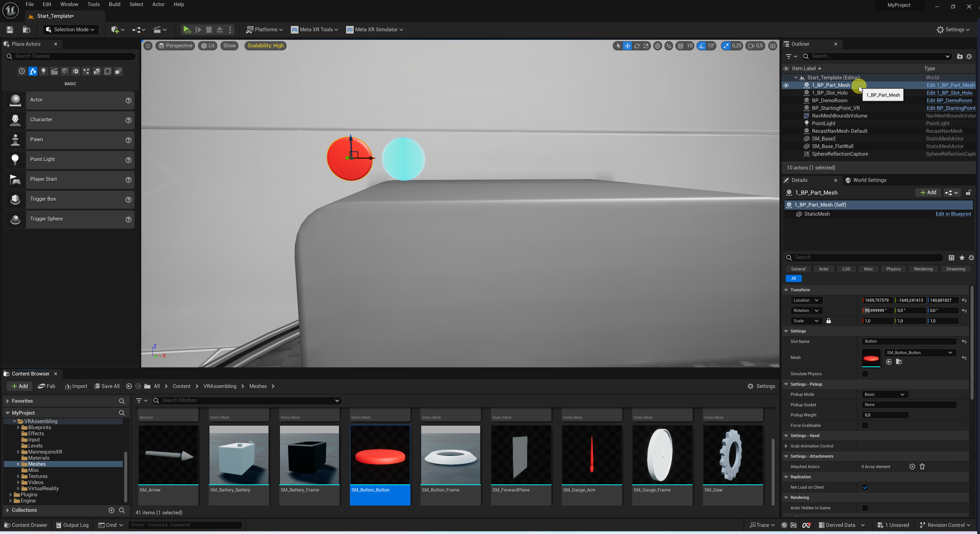Open the Build menu

click(x=114, y=4)
